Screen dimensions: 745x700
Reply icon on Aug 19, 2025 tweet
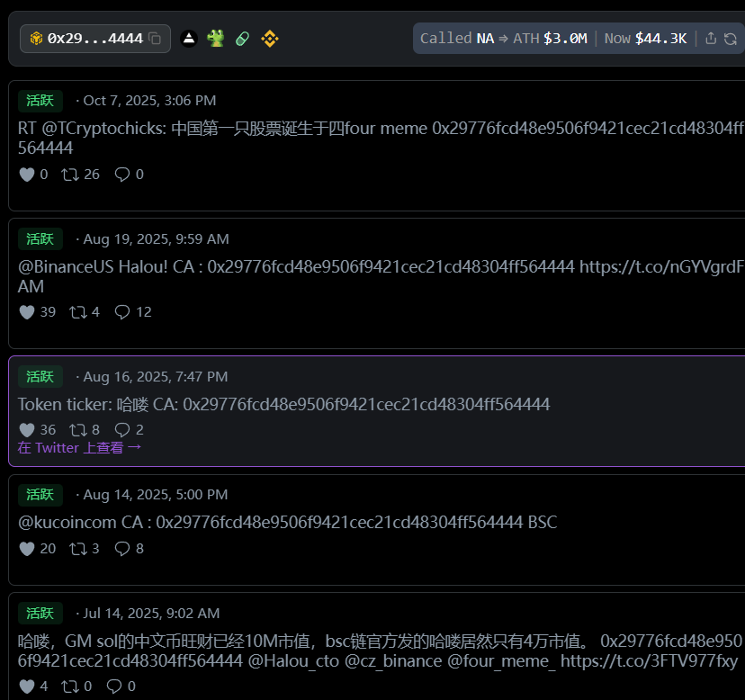pos(122,312)
